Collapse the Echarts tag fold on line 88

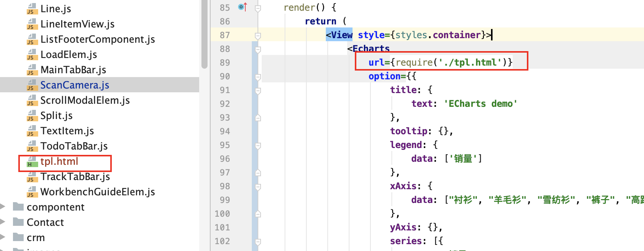click(x=258, y=50)
